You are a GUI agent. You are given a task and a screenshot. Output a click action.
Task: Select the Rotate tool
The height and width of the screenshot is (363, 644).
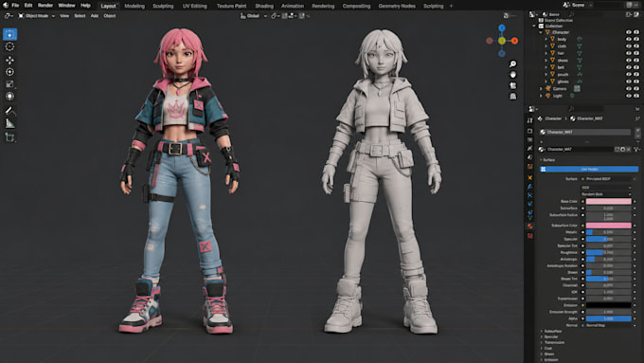[x=9, y=72]
